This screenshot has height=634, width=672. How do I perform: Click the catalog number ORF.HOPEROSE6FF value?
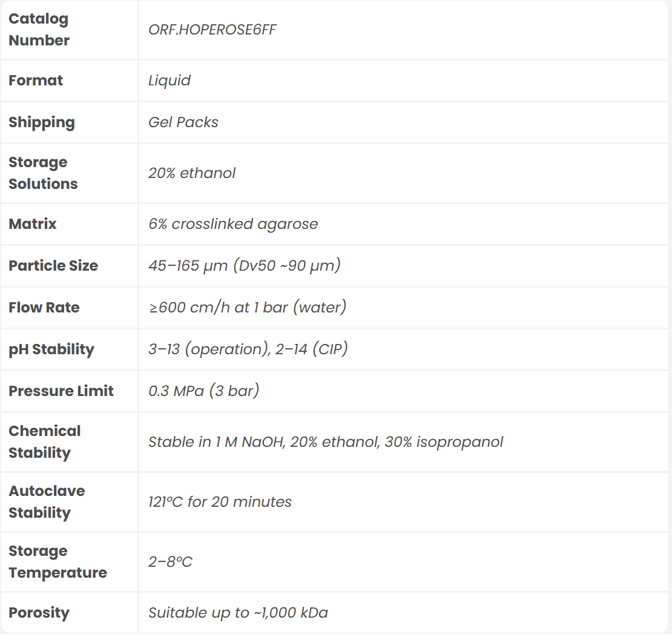212,30
